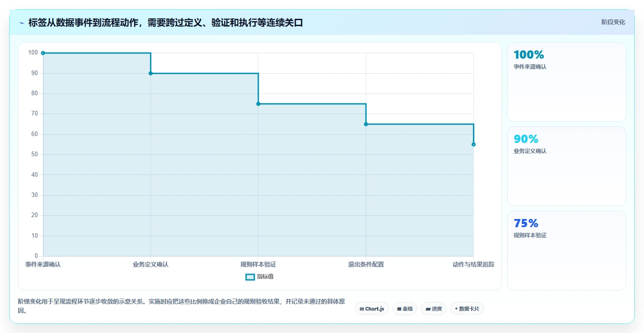Click the 100% stat card value
Image resolution: width=644 pixels, height=333 pixels.
click(x=529, y=55)
